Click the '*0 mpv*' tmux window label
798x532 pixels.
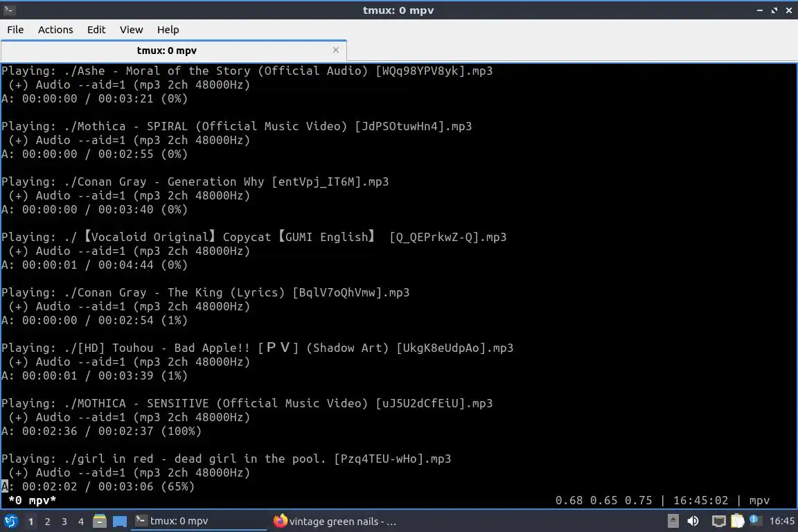[33, 501]
